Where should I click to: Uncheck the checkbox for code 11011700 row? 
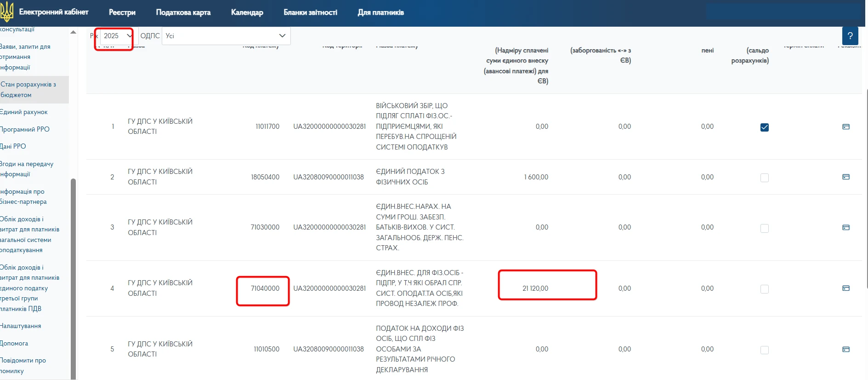(x=764, y=127)
